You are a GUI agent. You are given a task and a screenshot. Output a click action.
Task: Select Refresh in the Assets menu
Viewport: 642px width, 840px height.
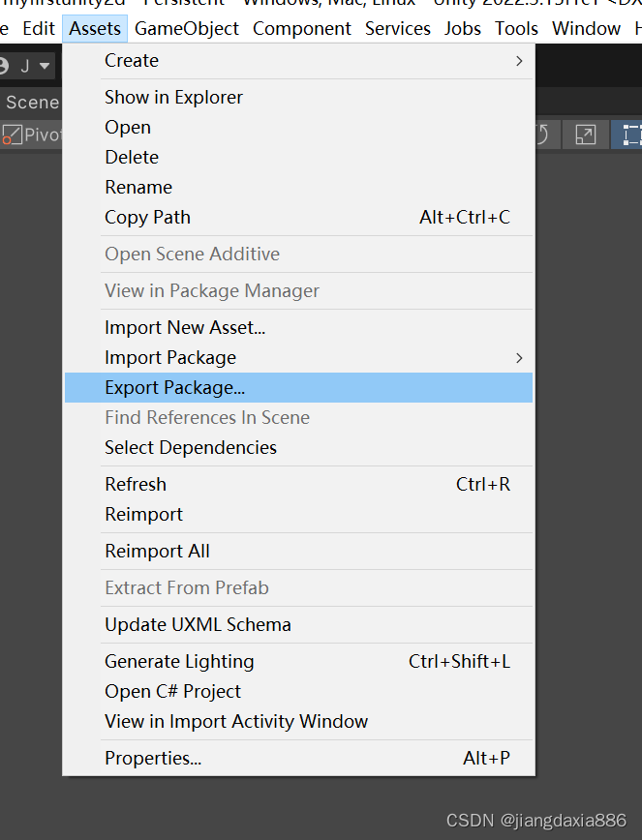[298, 484]
